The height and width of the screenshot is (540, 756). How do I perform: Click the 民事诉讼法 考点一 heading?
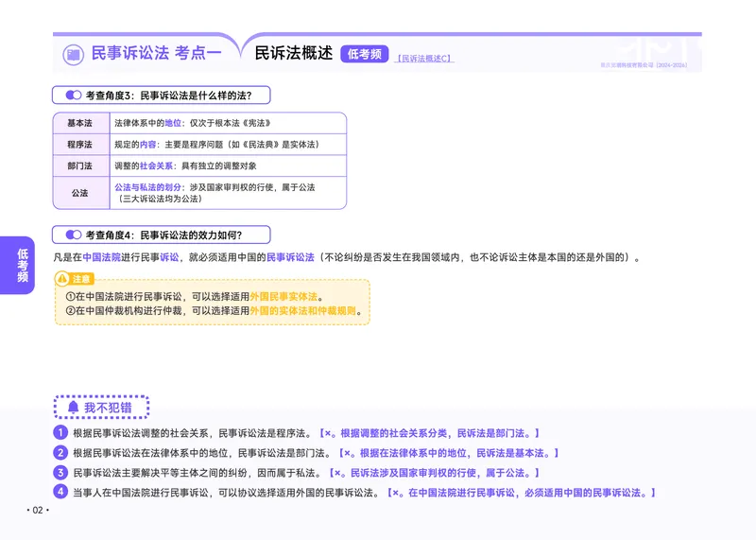[156, 53]
